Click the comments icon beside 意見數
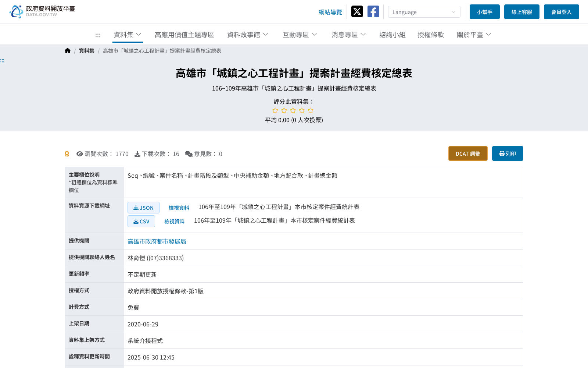Image resolution: width=588 pixels, height=368 pixels. [x=189, y=154]
